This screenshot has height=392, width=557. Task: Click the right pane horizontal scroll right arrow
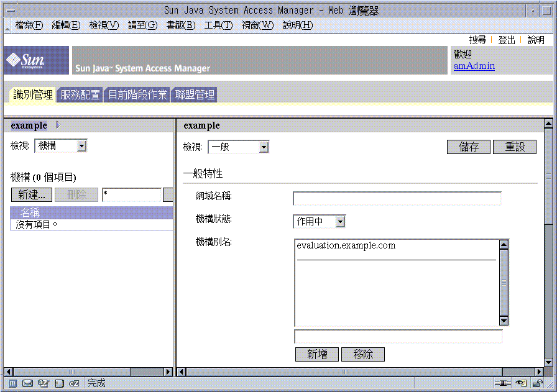[x=539, y=371]
